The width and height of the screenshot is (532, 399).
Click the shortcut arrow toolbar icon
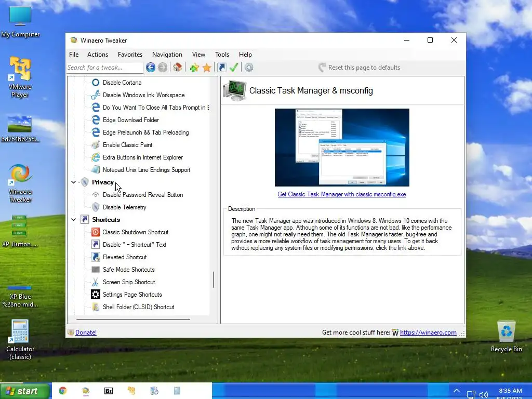coord(221,68)
